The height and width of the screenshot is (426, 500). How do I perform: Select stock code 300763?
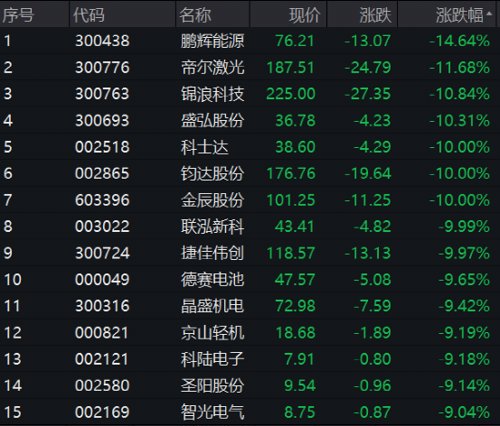pos(102,94)
